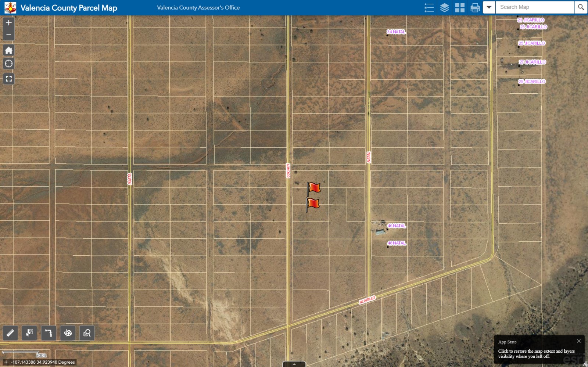The height and width of the screenshot is (367, 588).
Task: Select the 25 JICARILLO address label
Action: pos(532,43)
